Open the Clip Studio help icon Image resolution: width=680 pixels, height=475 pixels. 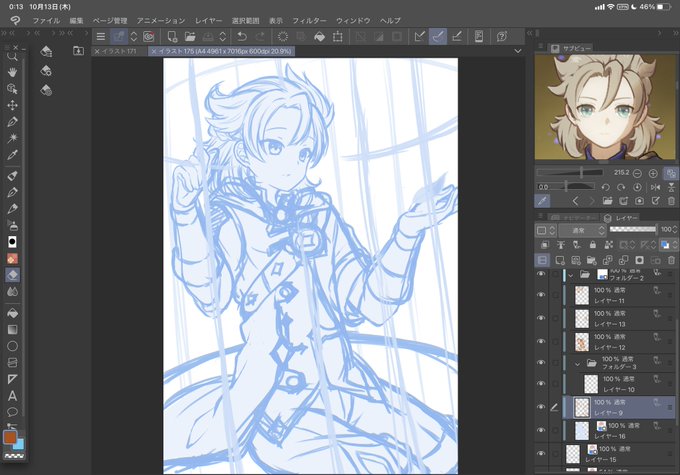(502, 36)
